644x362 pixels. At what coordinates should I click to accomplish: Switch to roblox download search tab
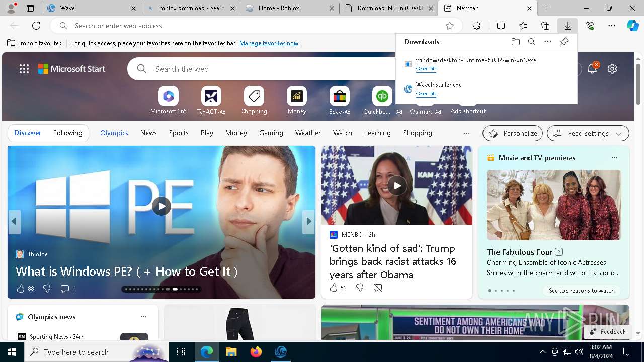click(191, 8)
